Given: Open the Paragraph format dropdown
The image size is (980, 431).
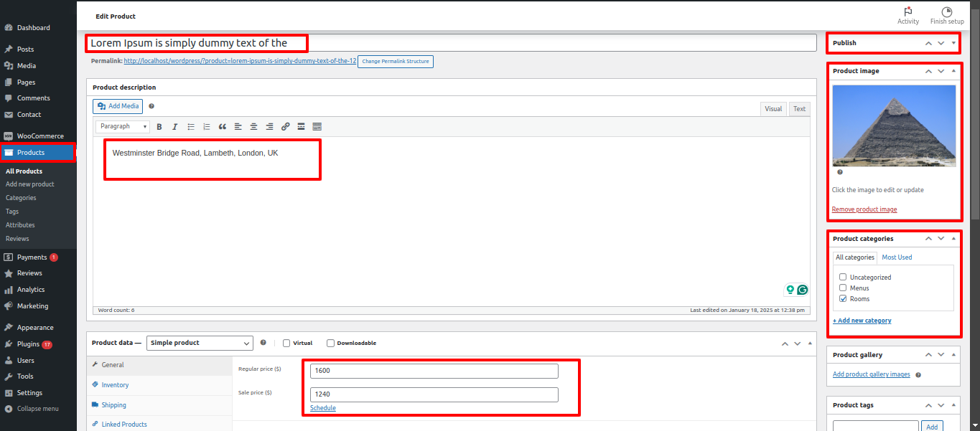Looking at the screenshot, I should [x=123, y=127].
